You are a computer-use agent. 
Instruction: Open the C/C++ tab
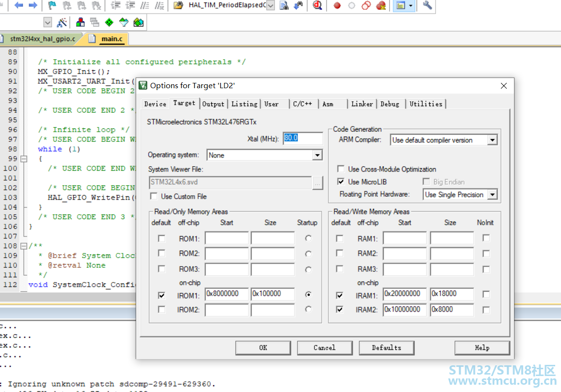(303, 104)
